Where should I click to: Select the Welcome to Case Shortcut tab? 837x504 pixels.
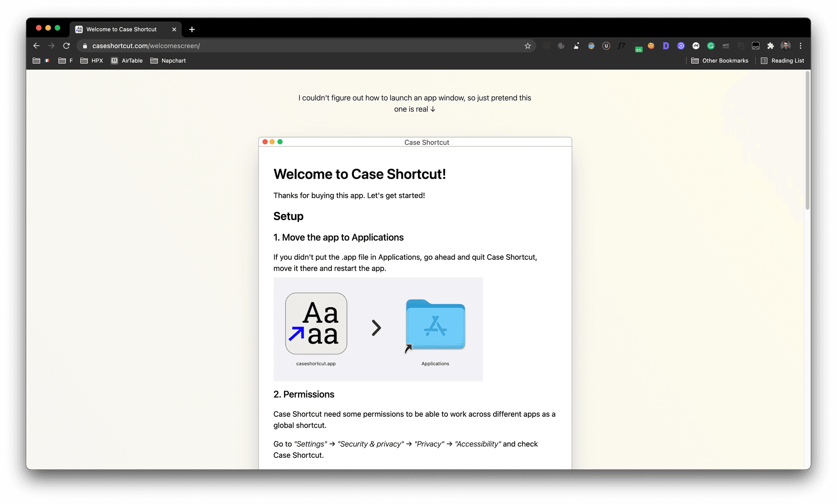(x=126, y=29)
